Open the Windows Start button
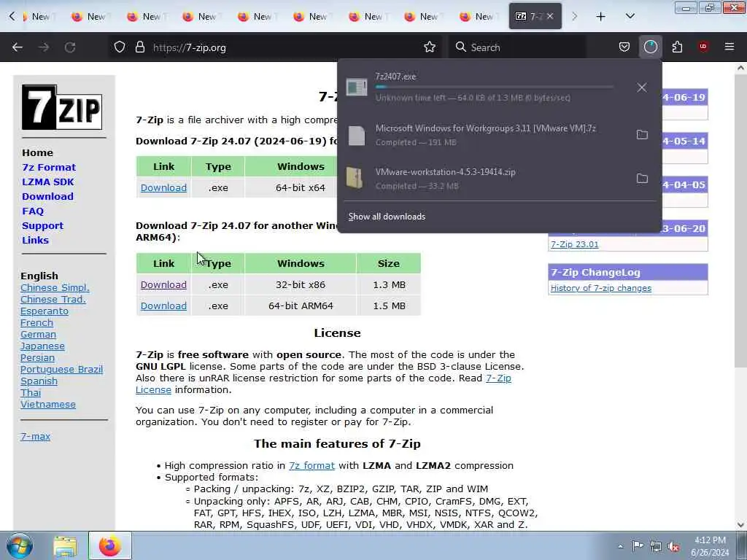This screenshot has height=560, width=747. (20, 546)
